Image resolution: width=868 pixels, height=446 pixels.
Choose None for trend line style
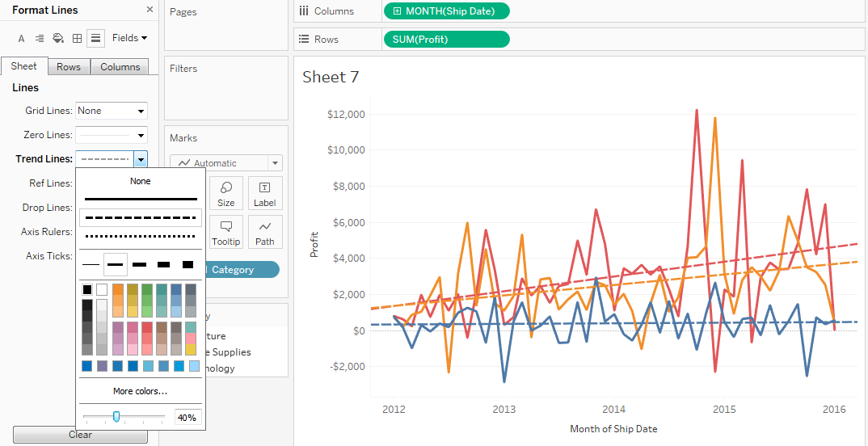point(140,181)
